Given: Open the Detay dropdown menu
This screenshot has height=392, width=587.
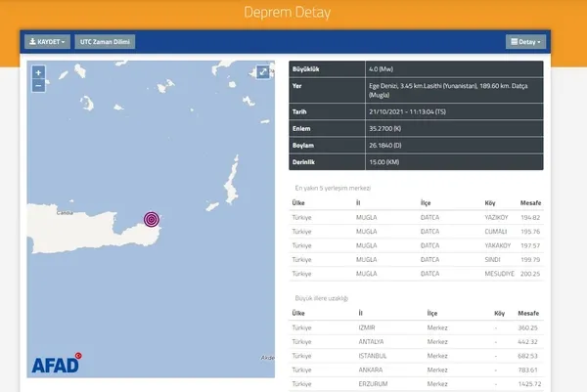Looking at the screenshot, I should (525, 42).
